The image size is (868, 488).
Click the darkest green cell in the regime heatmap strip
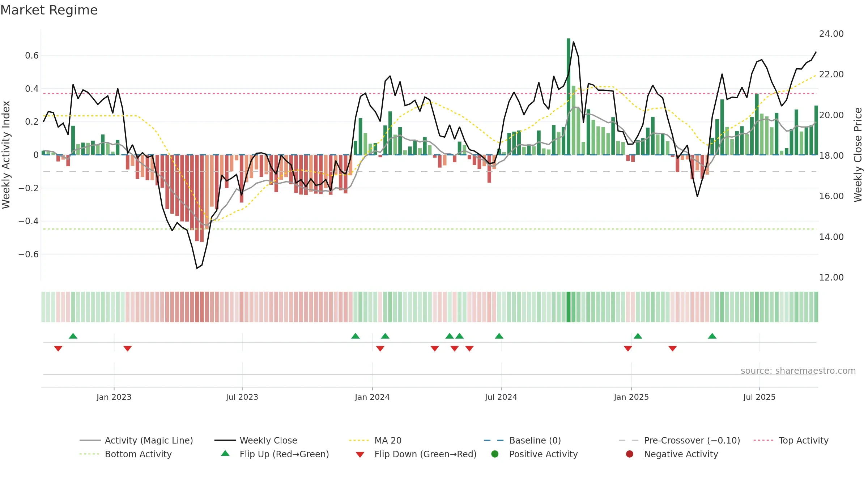[569, 307]
